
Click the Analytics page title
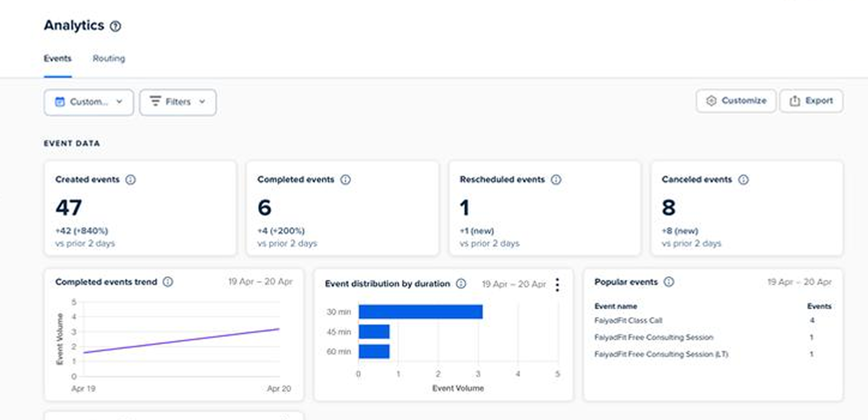[74, 26]
